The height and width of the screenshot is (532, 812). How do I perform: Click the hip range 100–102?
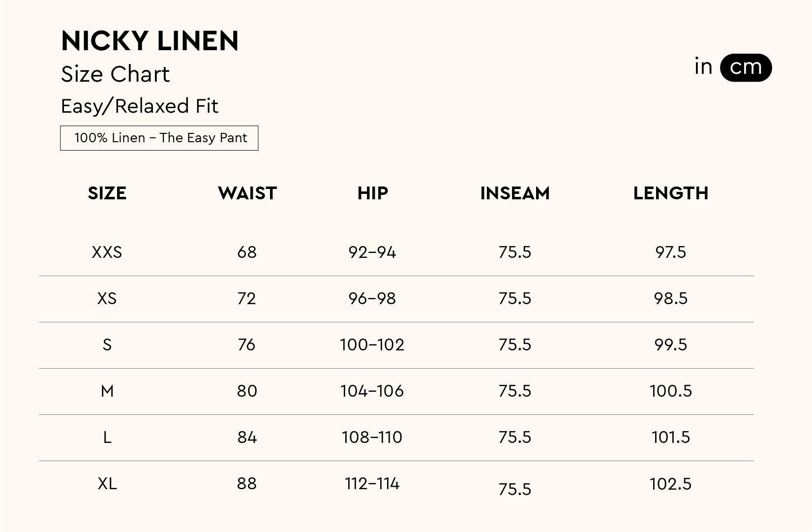[x=372, y=344]
